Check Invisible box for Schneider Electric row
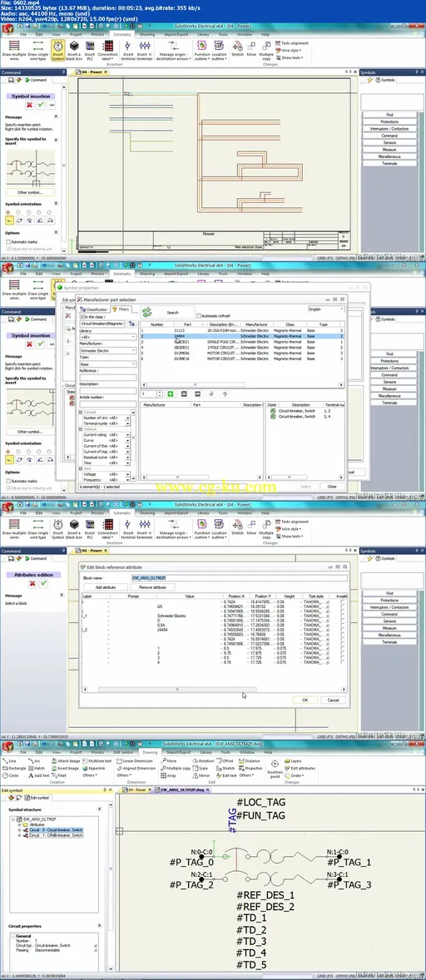The image size is (426, 980). [x=342, y=616]
